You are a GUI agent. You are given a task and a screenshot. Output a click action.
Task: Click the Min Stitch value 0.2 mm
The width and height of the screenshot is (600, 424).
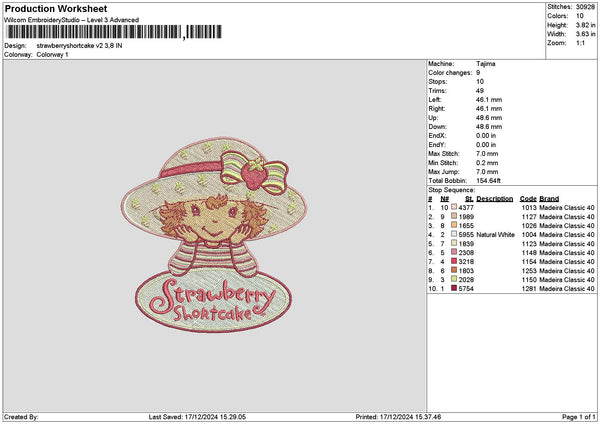[x=487, y=163]
